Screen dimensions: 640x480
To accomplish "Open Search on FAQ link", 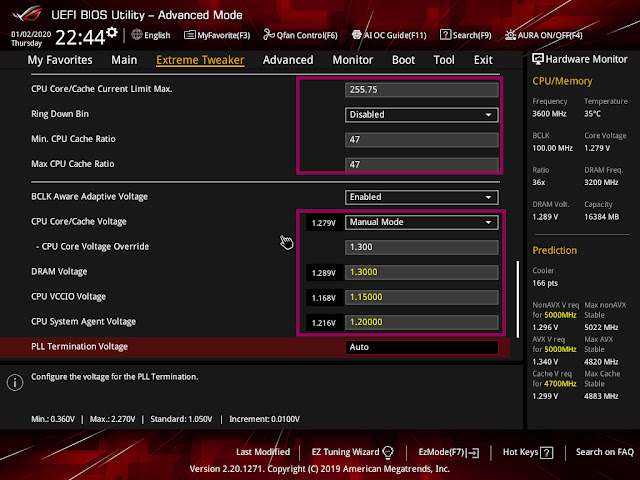I will pyautogui.click(x=604, y=452).
